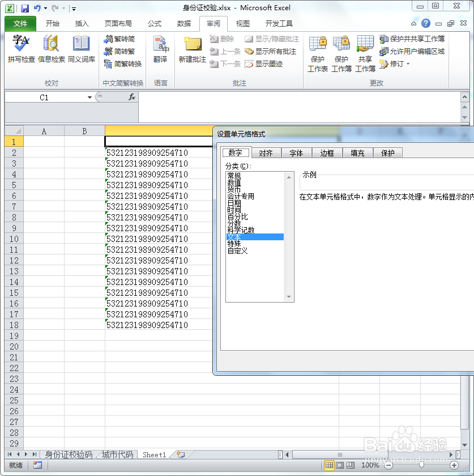Screen dimensions: 474x476
Task: Click cell C5 with ID number
Action: [159, 185]
